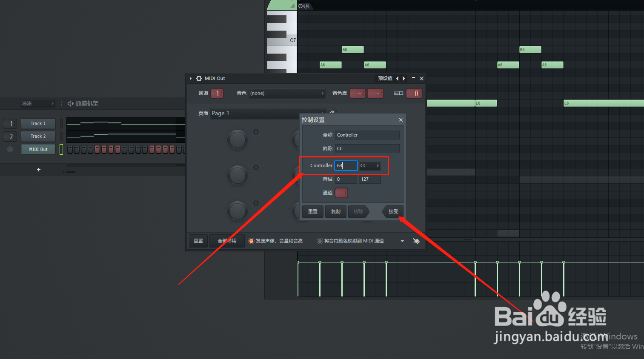644x359 pixels.
Task: Click the 复制 button
Action: tap(336, 211)
